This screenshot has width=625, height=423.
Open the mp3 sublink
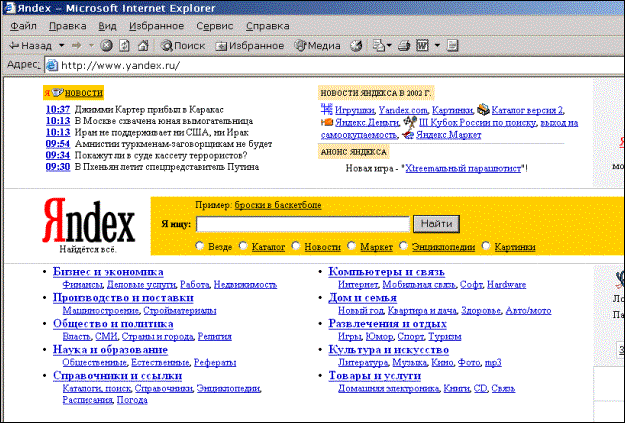point(493,362)
